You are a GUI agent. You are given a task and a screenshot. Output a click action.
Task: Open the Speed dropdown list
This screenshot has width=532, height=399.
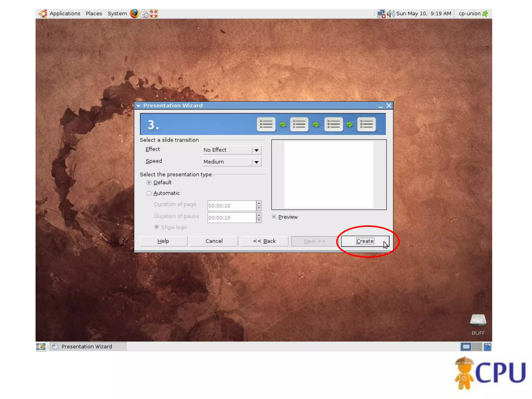point(256,162)
